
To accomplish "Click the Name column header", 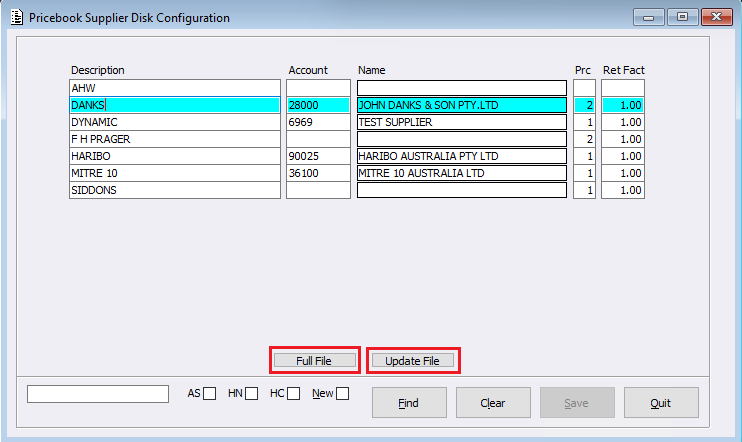I will coord(371,70).
